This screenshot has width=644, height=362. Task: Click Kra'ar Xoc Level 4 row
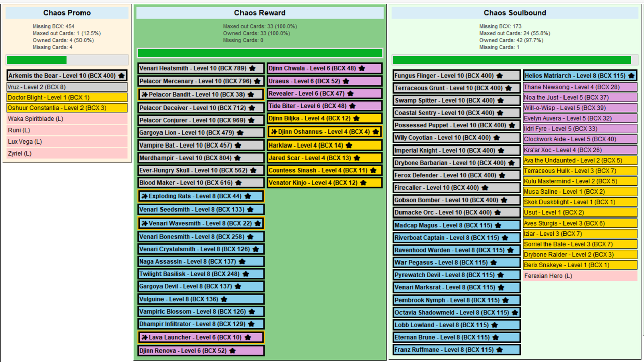pos(580,150)
